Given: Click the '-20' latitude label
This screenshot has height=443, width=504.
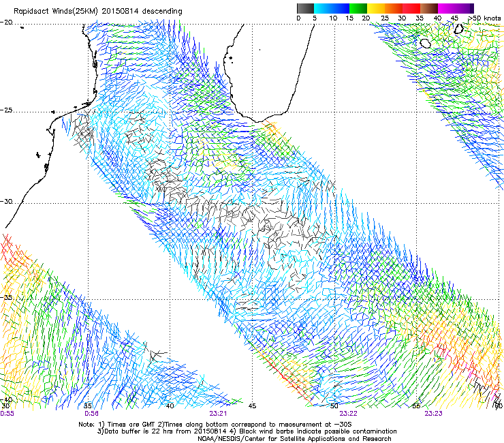Looking at the screenshot, I should coord(6,22).
